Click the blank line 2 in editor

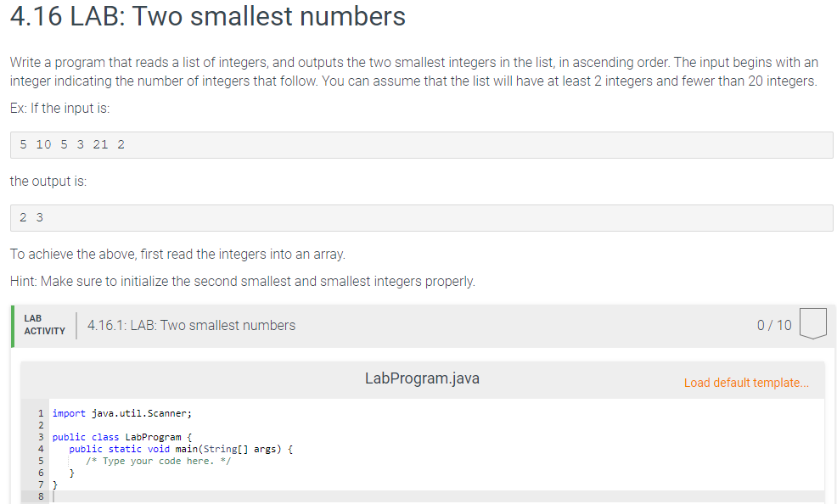438,425
